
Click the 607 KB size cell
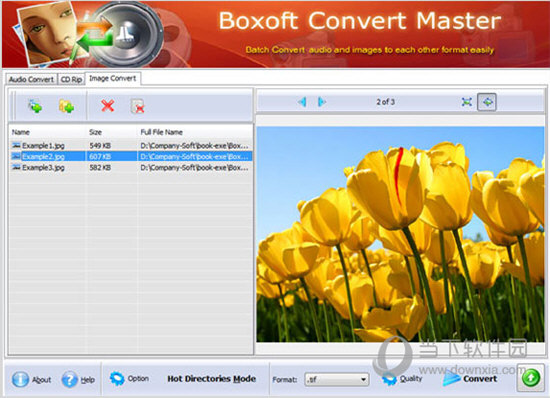point(100,156)
